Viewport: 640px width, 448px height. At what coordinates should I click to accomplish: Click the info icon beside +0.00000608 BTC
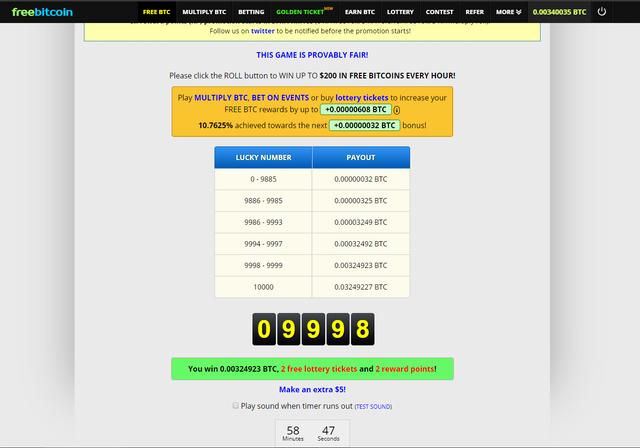(x=396, y=111)
